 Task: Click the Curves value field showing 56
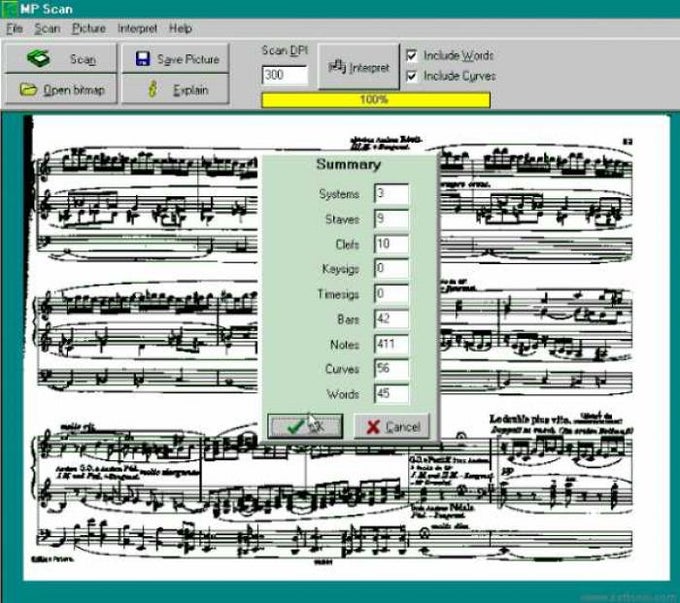pos(391,369)
